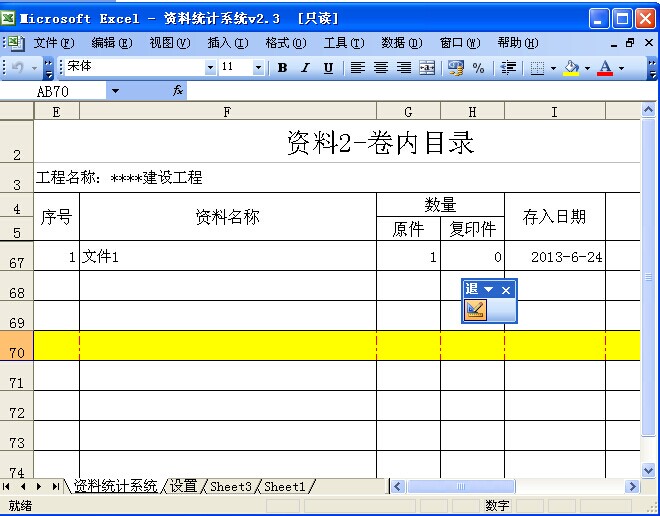
Task: Click the formula bar input
Action: [x=421, y=90]
